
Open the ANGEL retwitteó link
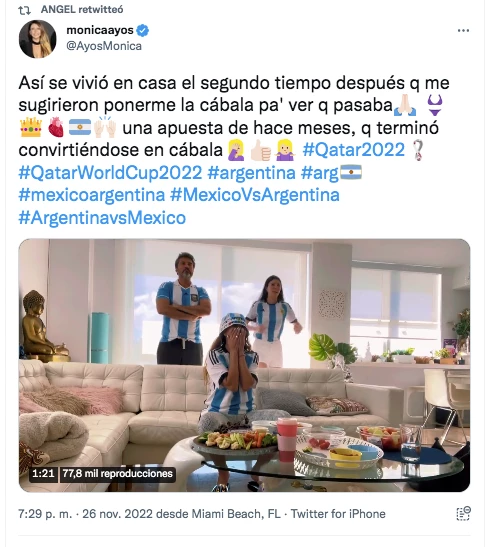click(x=82, y=9)
